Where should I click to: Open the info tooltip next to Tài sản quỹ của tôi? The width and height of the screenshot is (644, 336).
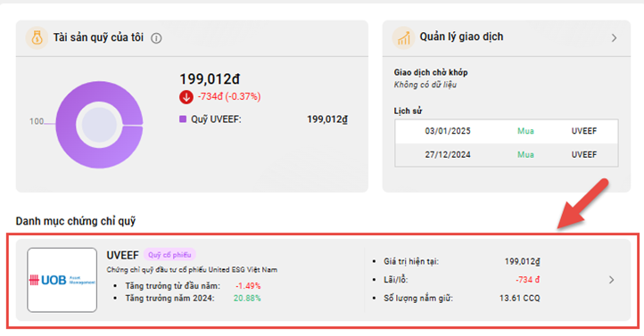click(156, 38)
